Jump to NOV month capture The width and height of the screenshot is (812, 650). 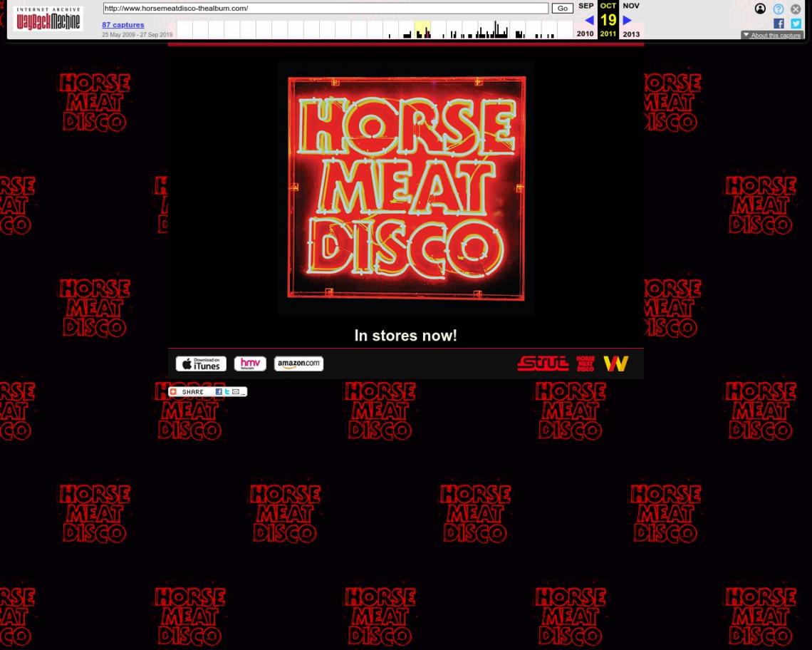tap(631, 6)
